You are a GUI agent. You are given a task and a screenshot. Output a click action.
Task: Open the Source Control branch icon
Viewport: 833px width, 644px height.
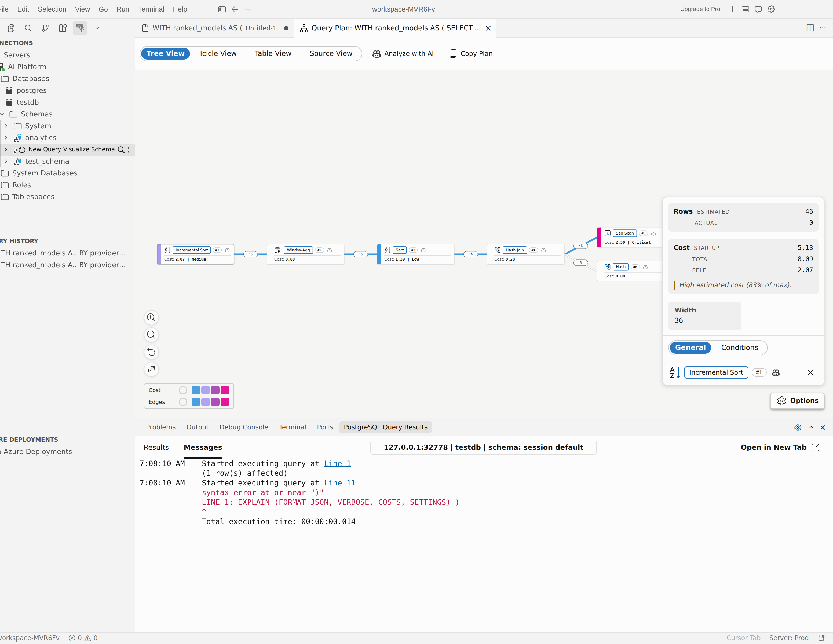[45, 28]
